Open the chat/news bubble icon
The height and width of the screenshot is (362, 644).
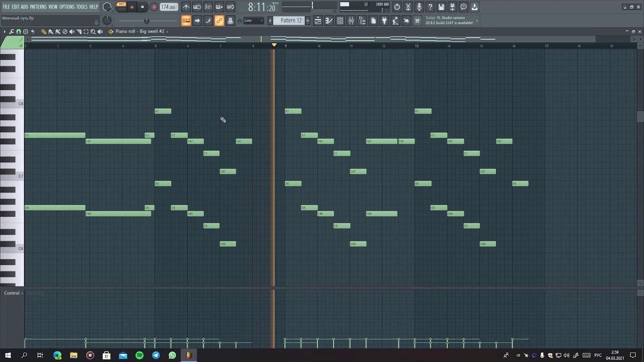coord(463,7)
